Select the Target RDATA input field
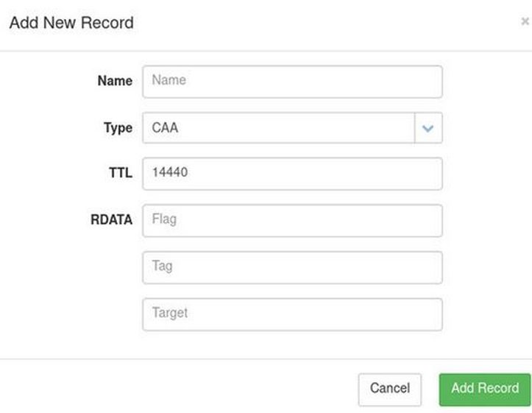 click(x=292, y=314)
